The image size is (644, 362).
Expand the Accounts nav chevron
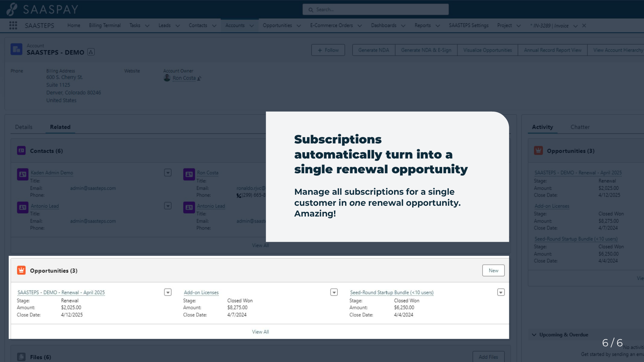(x=252, y=26)
